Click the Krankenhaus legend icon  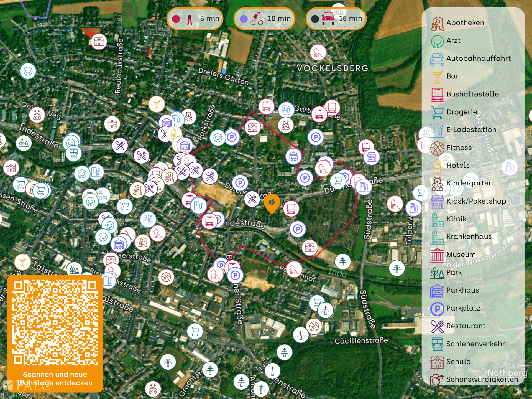(437, 237)
